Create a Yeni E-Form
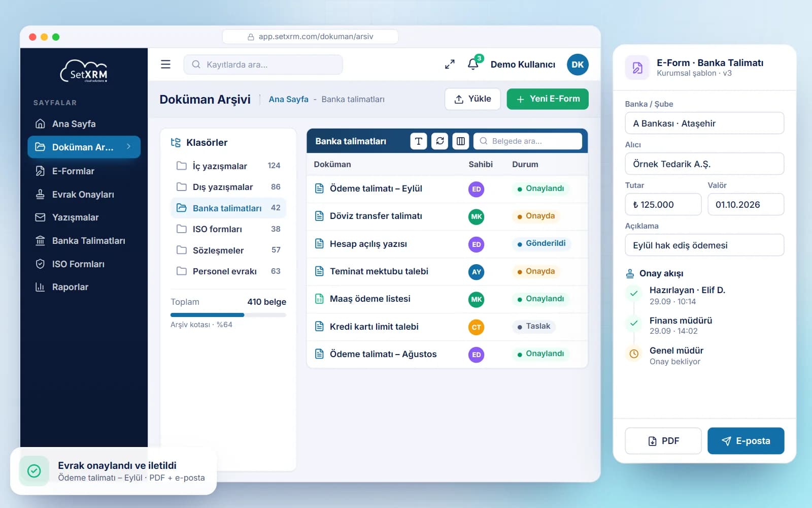This screenshot has width=812, height=508. coord(548,99)
